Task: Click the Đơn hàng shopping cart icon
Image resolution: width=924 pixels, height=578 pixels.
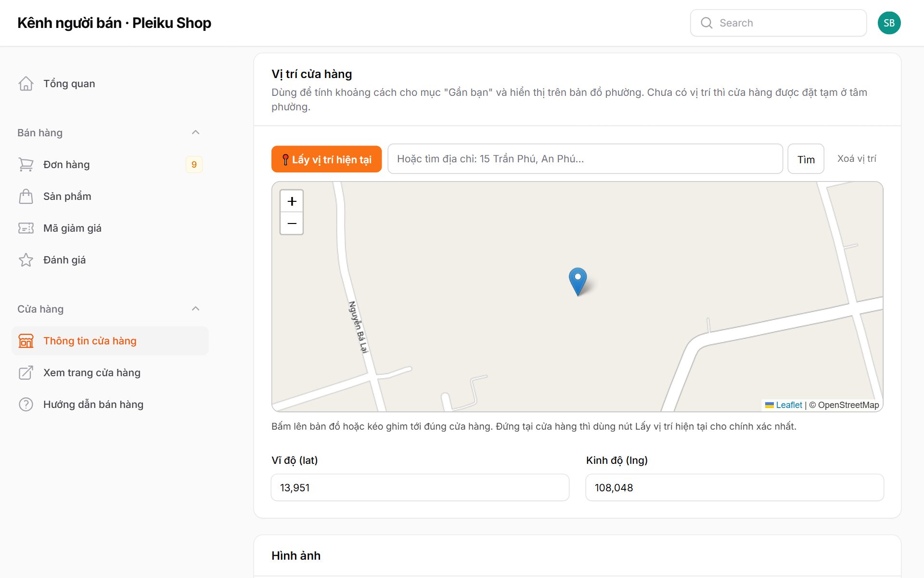Action: pos(26,165)
